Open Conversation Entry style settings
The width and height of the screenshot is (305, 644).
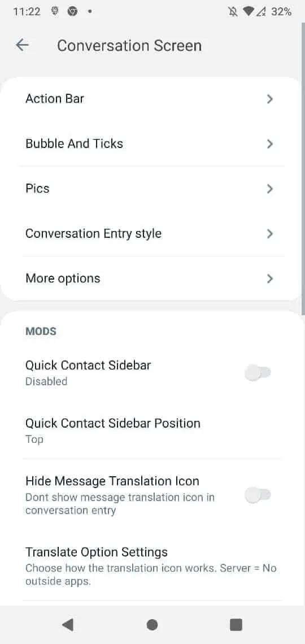click(x=151, y=234)
